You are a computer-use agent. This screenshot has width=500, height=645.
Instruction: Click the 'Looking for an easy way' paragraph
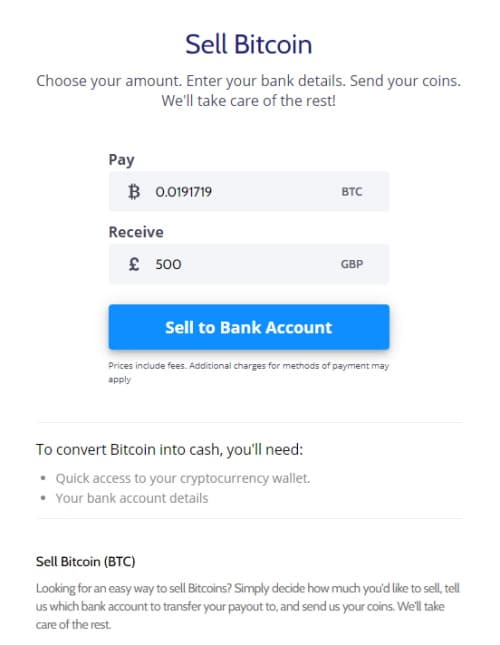[x=248, y=606]
